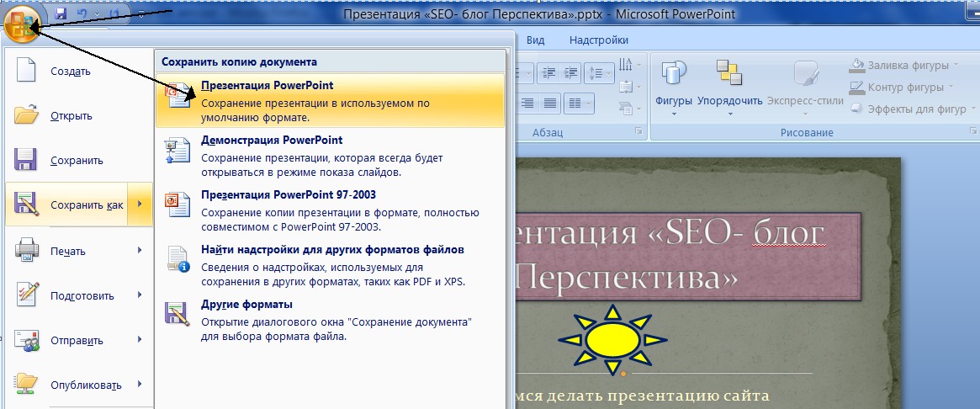Decrease list indent level
The height and width of the screenshot is (409, 980).
click(x=549, y=72)
